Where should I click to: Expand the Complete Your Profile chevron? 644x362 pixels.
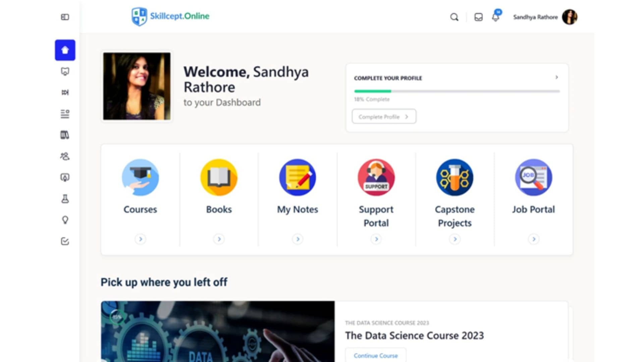coord(556,77)
